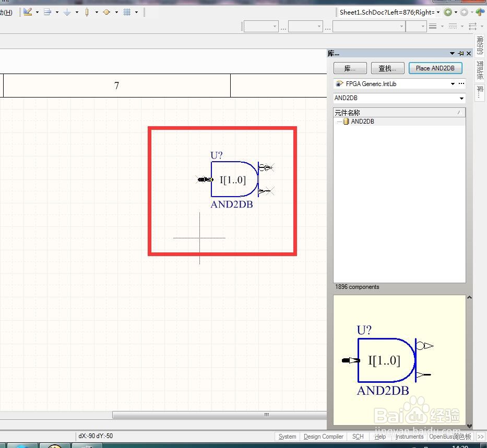Open the SCH panel tab

(358, 437)
